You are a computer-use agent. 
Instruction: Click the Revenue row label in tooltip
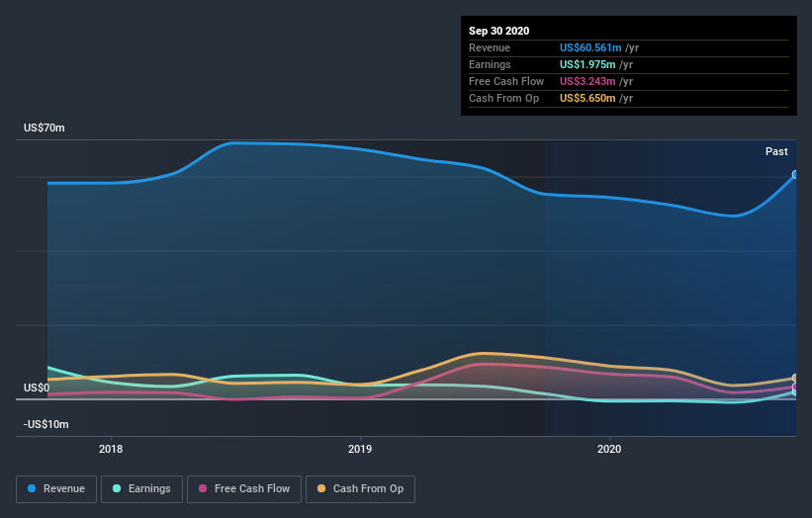pos(490,47)
